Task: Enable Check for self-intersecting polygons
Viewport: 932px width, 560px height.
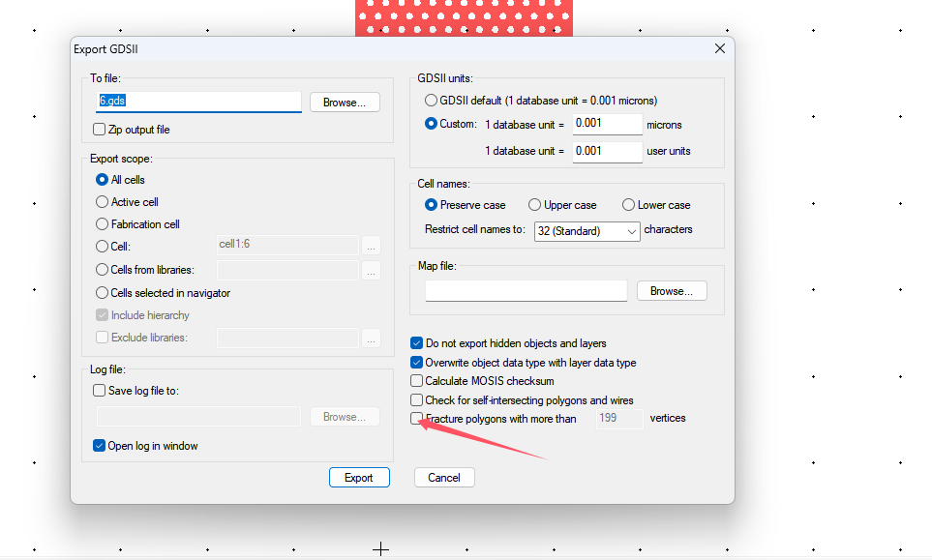Action: (417, 399)
